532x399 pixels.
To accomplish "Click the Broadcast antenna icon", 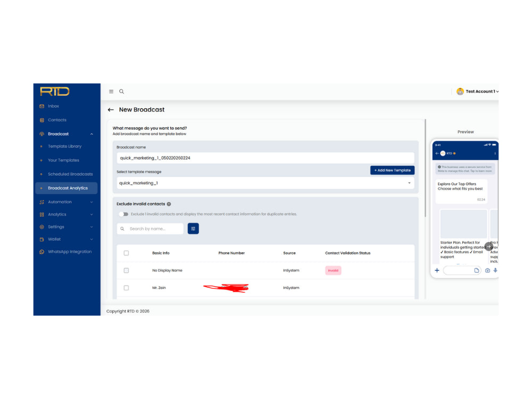I will pyautogui.click(x=41, y=134).
